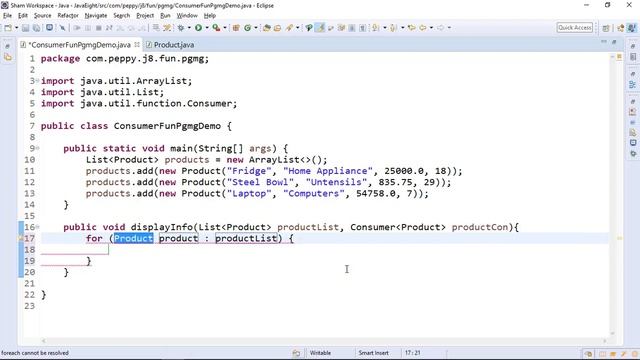Open the Source menu
640x360 pixels.
[42, 16]
